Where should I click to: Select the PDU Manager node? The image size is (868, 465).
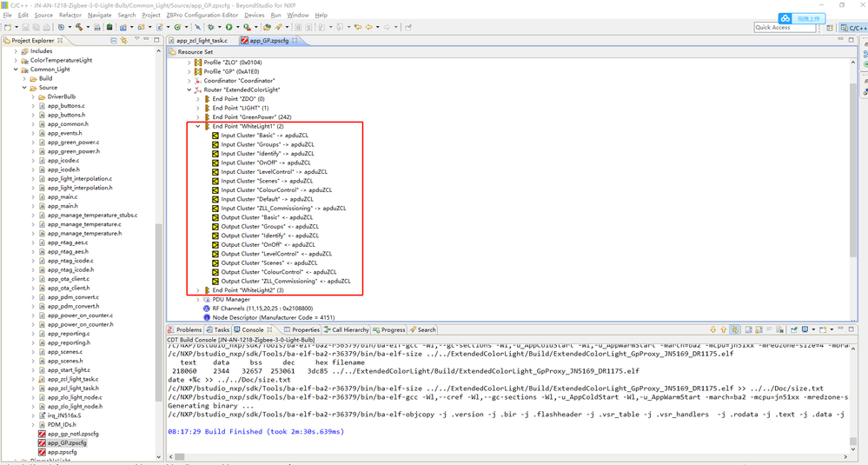(x=227, y=300)
